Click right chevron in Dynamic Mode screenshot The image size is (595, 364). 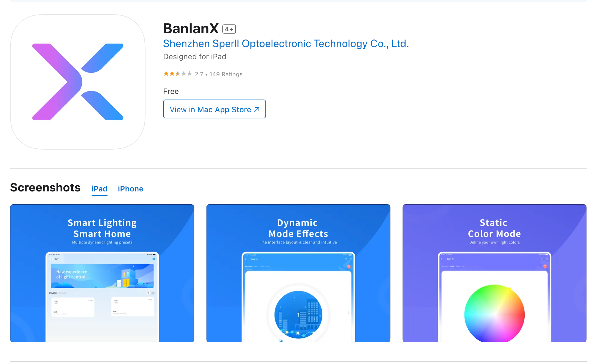tap(348, 312)
